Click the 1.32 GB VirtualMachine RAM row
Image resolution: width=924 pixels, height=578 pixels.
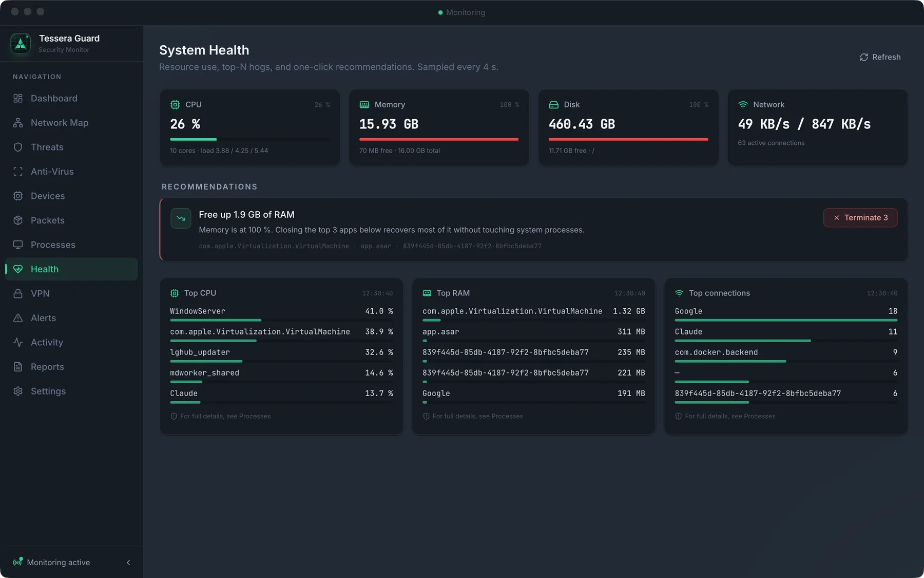coord(534,313)
